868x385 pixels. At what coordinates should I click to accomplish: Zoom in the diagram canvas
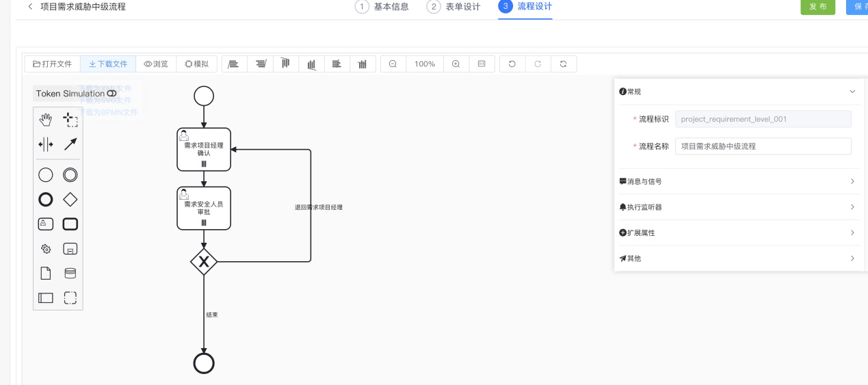(x=456, y=64)
